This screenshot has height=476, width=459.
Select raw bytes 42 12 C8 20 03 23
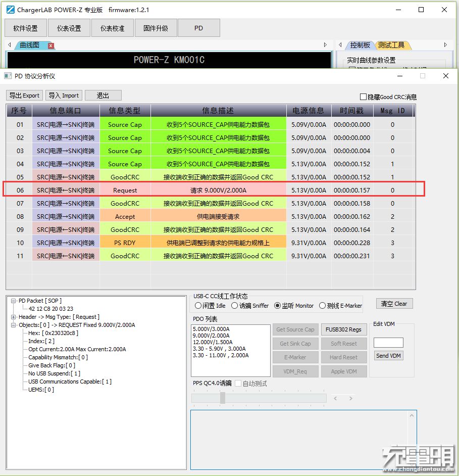click(50, 309)
